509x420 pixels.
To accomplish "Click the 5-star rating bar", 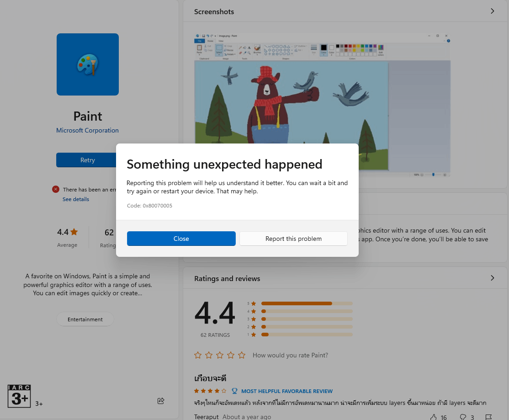I will (307, 303).
